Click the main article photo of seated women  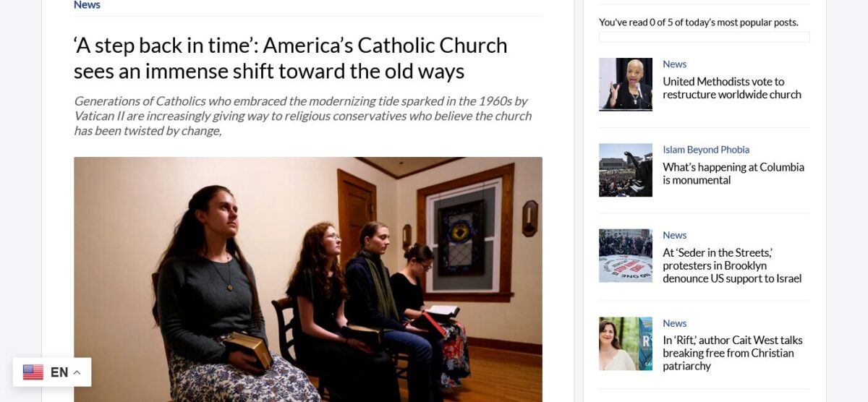(x=308, y=279)
